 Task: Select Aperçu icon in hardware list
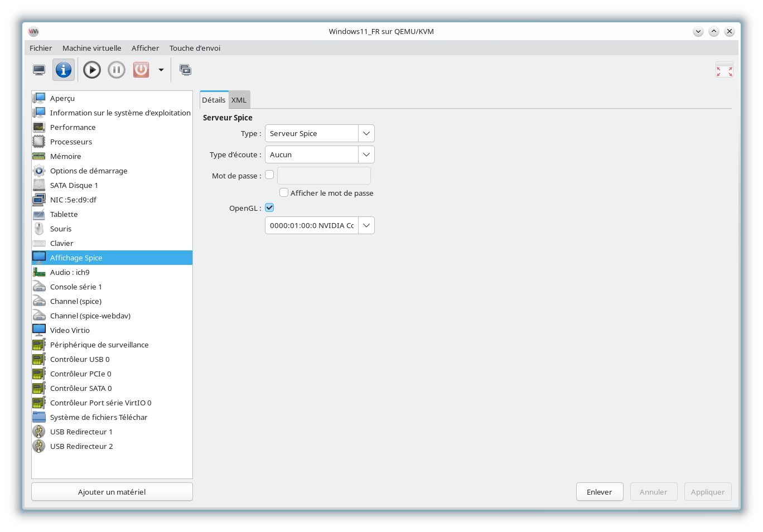(39, 98)
